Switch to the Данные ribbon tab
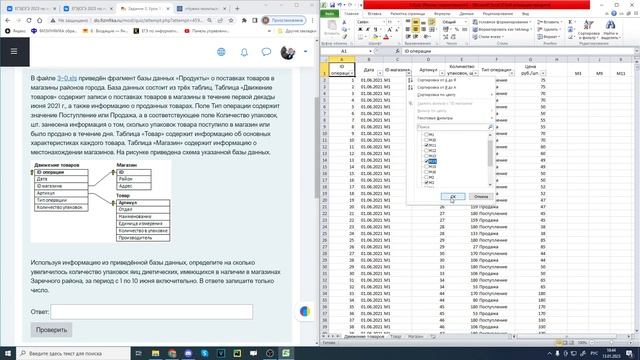The width and height of the screenshot is (640, 360). (467, 13)
